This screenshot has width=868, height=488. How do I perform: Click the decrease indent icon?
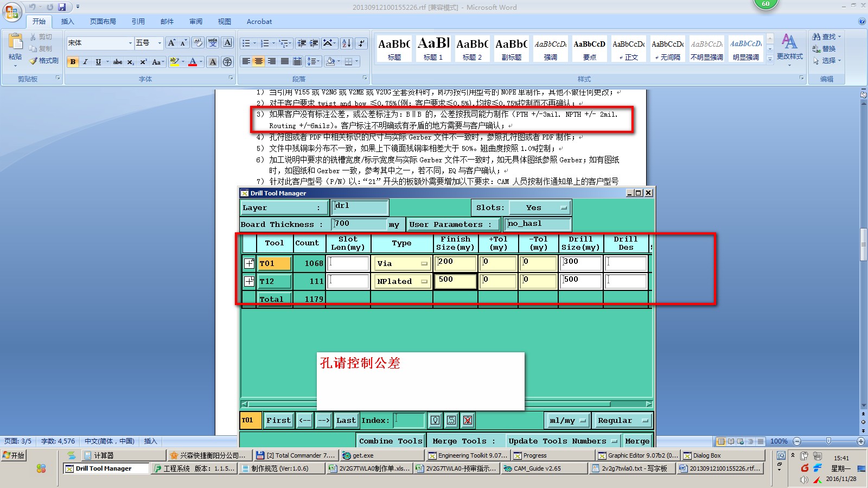click(302, 43)
